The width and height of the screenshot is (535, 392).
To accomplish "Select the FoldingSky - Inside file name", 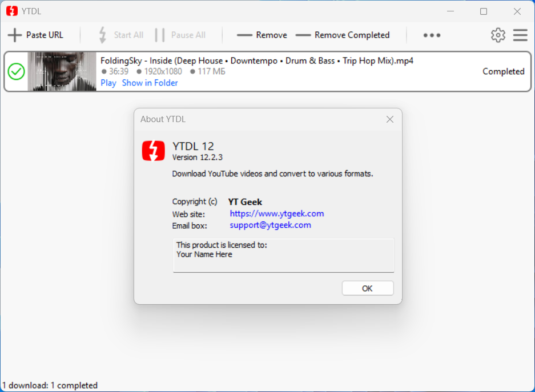I will 256,60.
